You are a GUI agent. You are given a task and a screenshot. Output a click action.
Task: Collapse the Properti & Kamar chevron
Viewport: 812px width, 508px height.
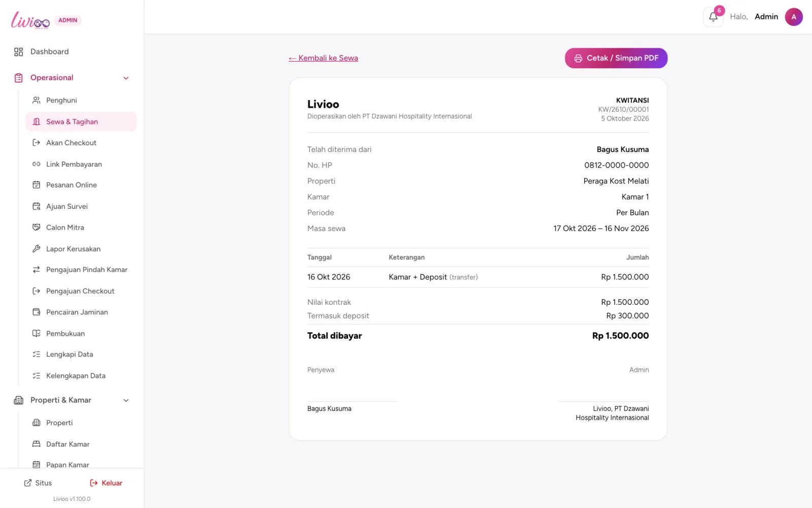click(126, 400)
